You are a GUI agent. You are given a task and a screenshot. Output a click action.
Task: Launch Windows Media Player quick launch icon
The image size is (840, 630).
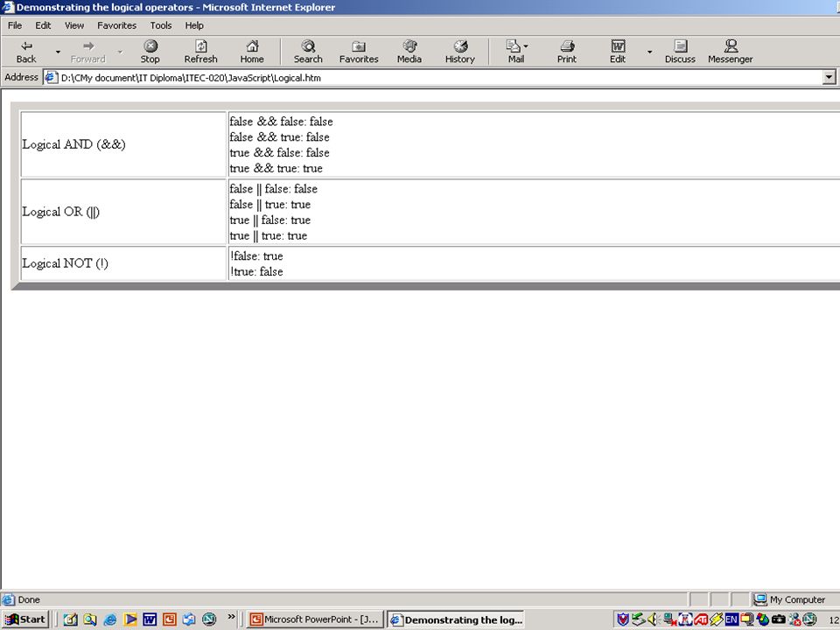coord(129,619)
